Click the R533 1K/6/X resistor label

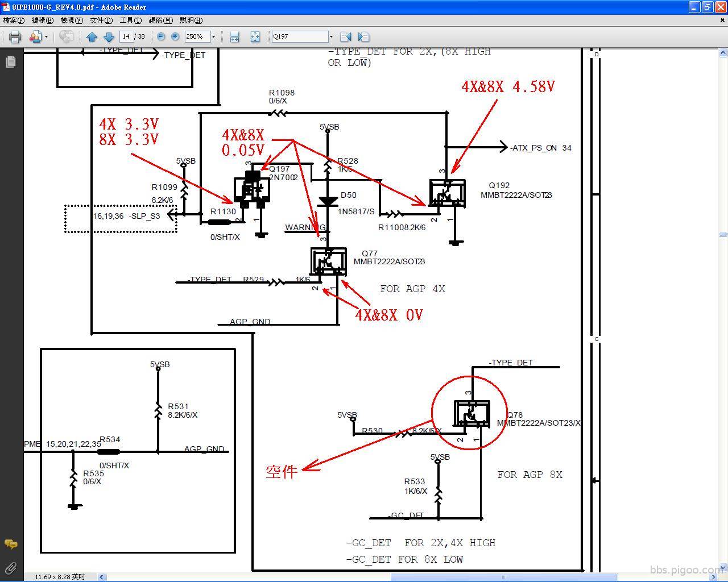(x=415, y=486)
